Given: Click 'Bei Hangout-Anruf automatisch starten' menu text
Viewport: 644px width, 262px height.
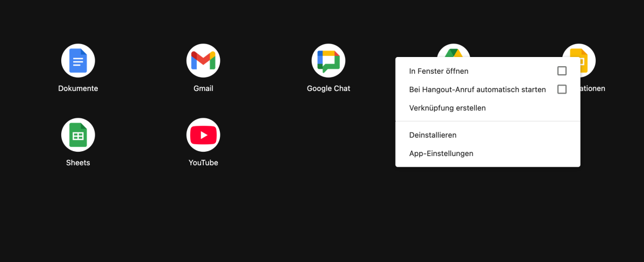Looking at the screenshot, I should click(x=478, y=89).
